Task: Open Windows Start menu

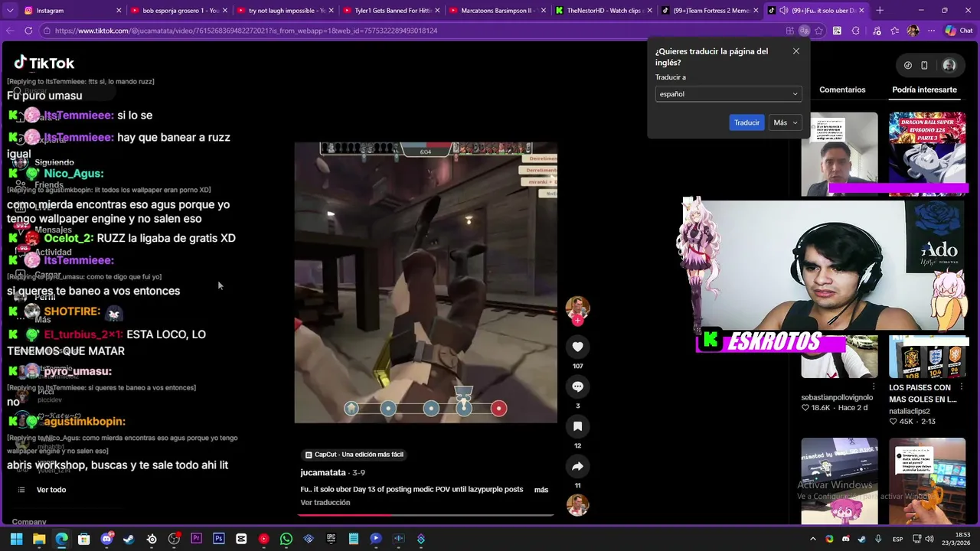Action: coord(16,539)
